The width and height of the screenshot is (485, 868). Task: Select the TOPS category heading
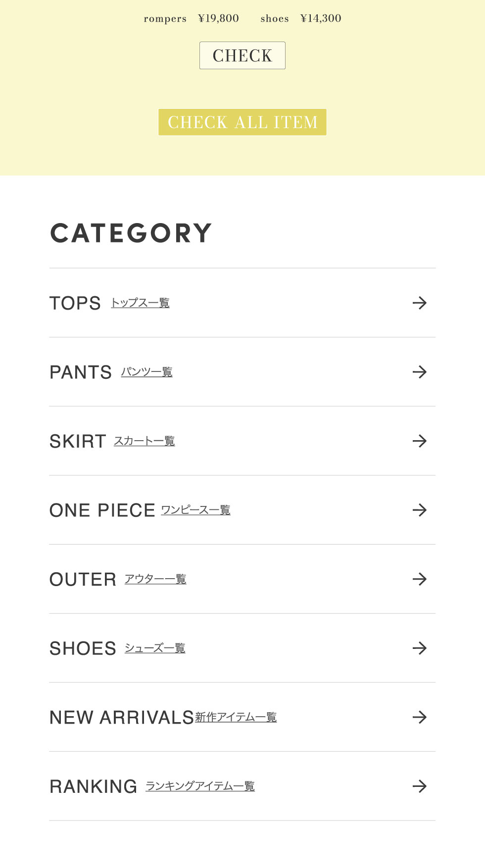pos(75,303)
